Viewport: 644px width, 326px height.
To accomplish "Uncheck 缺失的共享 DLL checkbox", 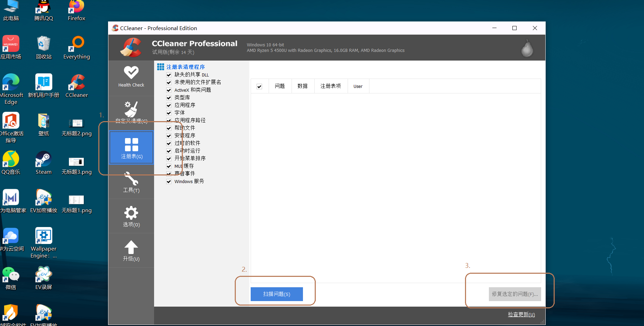I will pyautogui.click(x=169, y=75).
